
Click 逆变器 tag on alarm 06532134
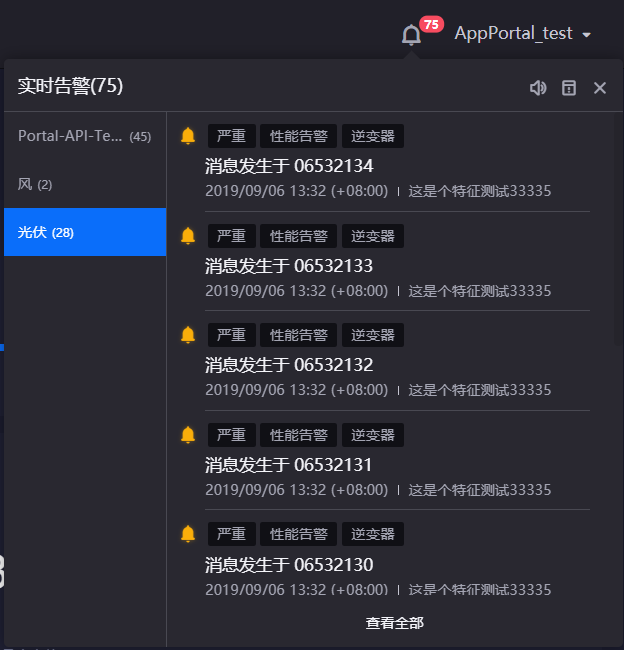[x=372, y=136]
